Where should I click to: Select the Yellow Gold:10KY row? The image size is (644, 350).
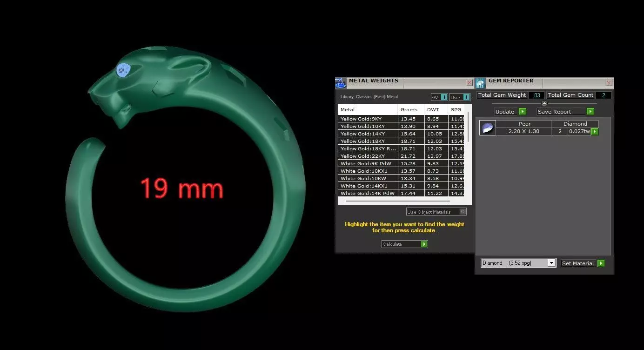[401, 126]
